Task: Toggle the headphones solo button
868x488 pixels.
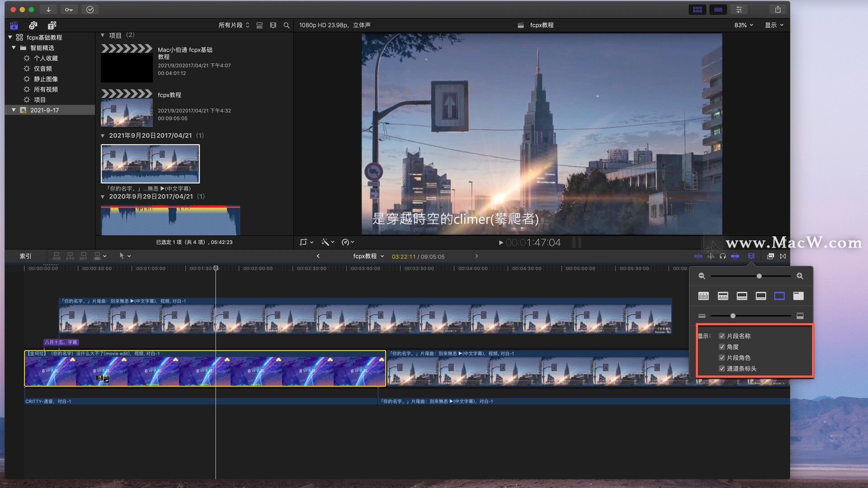Action: tap(722, 256)
